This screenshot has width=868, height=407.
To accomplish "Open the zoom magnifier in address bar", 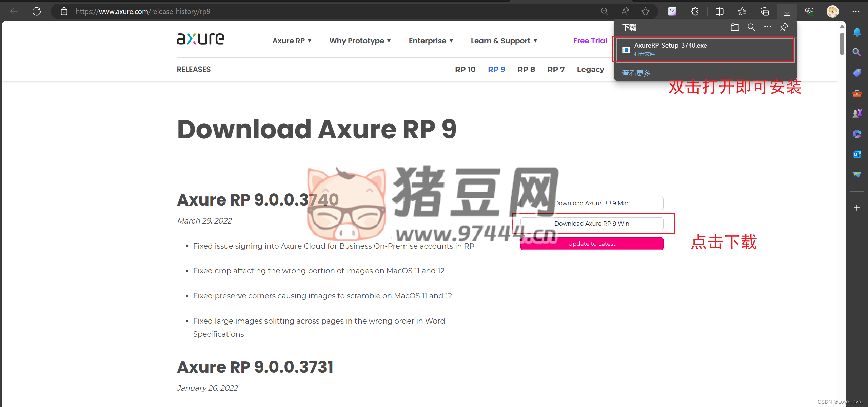I will pyautogui.click(x=605, y=12).
